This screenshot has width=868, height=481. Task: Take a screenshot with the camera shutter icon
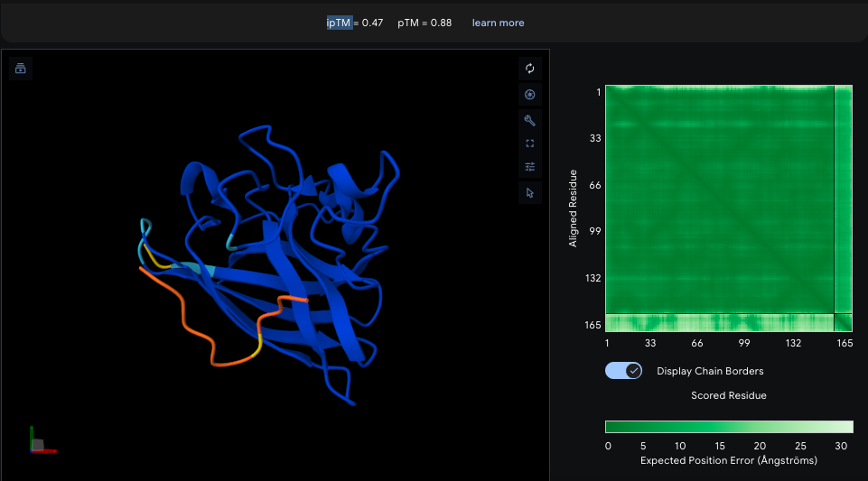click(x=530, y=95)
